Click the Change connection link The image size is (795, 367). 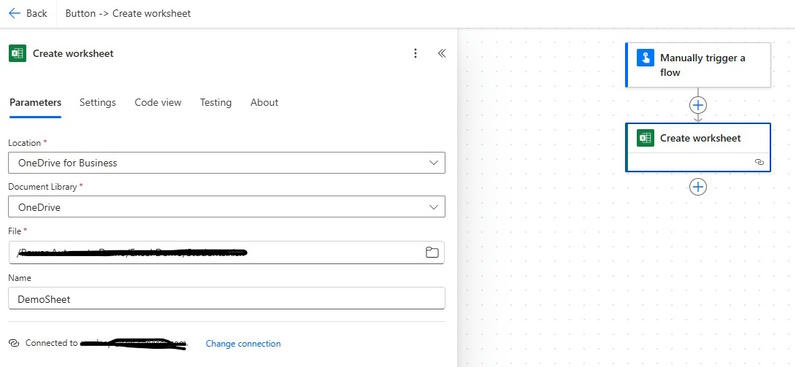[x=243, y=344]
